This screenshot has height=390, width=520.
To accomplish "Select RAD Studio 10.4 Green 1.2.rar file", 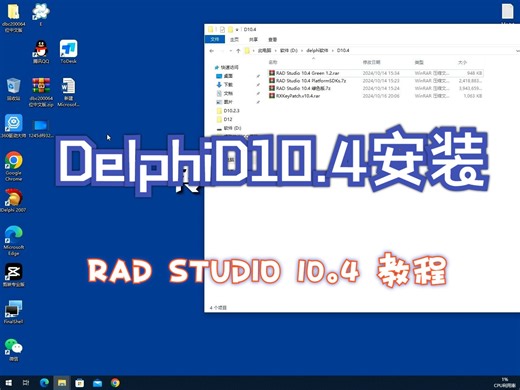I will [375, 73].
